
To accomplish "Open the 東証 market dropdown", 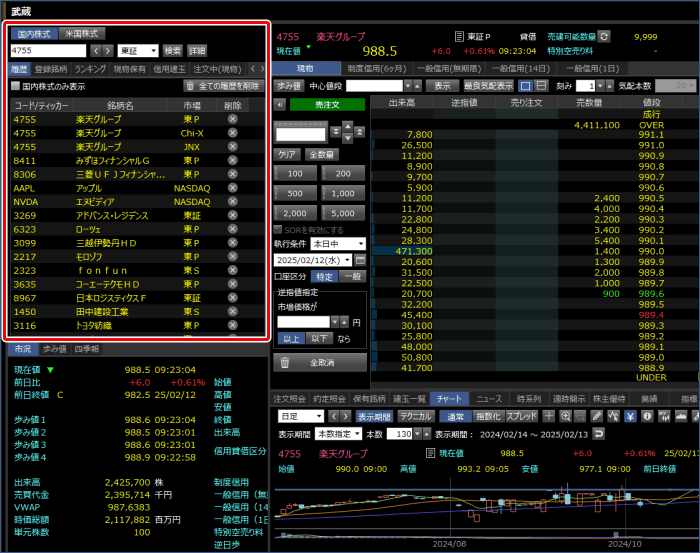I will point(138,51).
